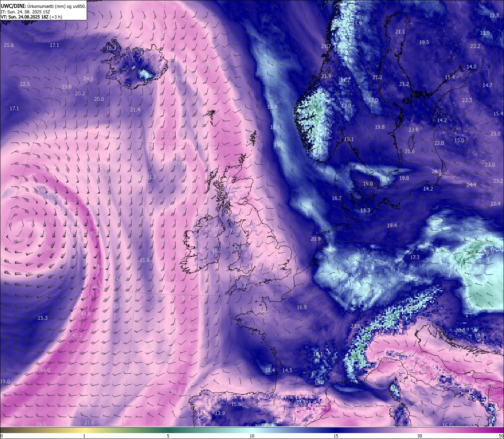This screenshot has width=504, height=439.
Task: Click the 15.6 value over Spain
Action: coord(236,404)
